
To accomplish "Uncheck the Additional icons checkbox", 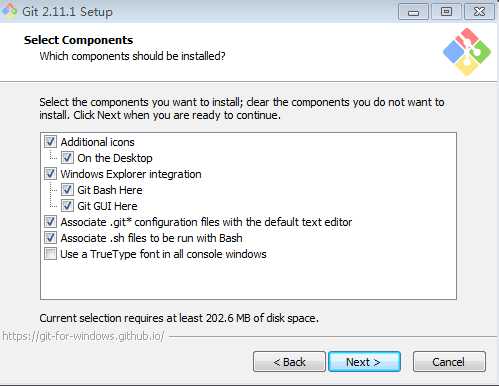I will [x=50, y=142].
